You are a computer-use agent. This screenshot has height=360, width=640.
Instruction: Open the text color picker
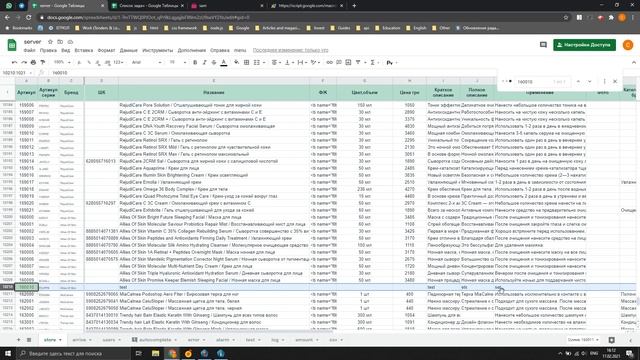(x=224, y=62)
